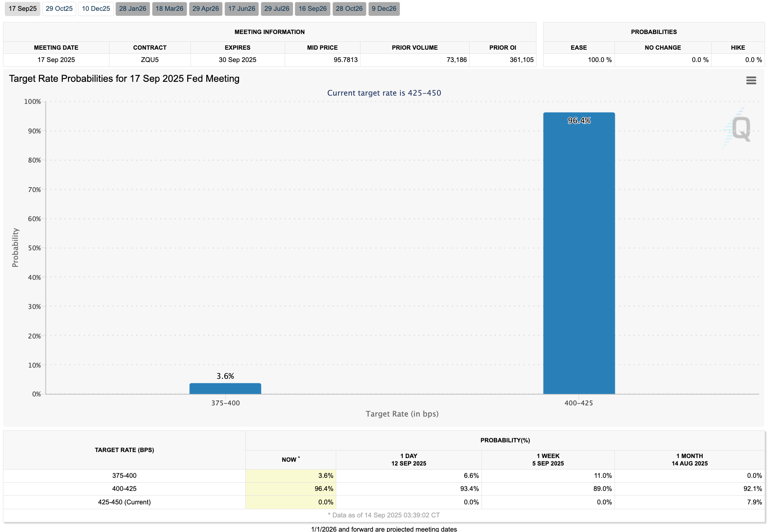Screen dimensions: 771x532
Task: Select the 17 Jun26 tab
Action: click(x=242, y=9)
